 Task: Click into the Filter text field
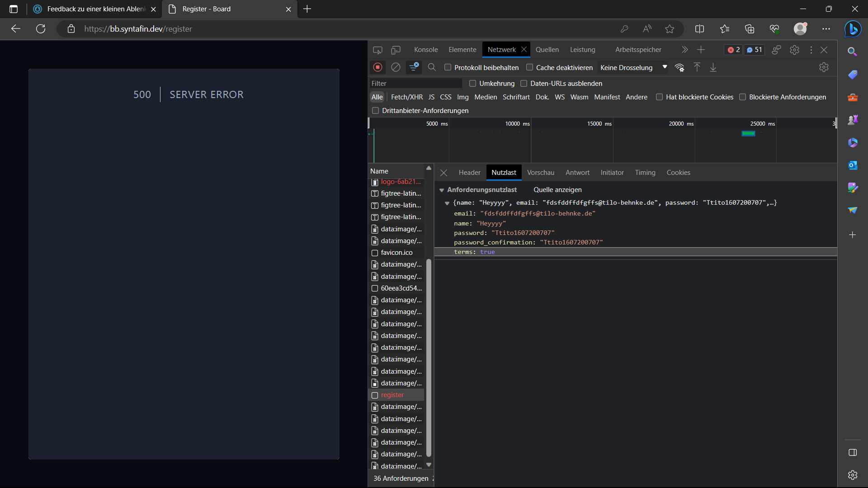click(x=415, y=84)
